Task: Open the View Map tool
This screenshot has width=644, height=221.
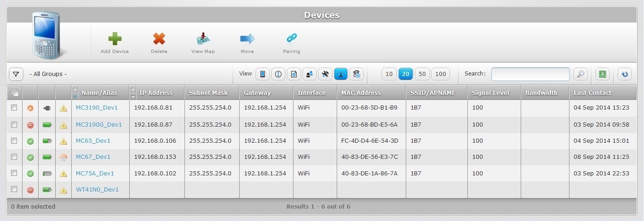Action: click(203, 39)
